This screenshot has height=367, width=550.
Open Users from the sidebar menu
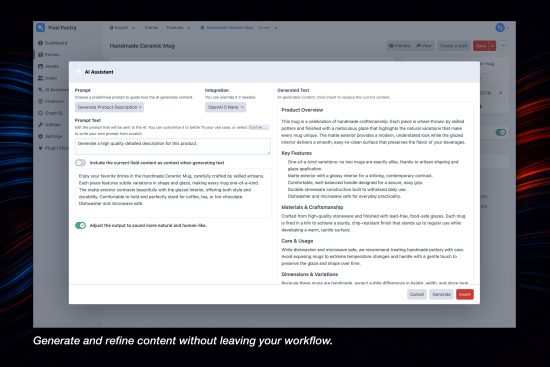pyautogui.click(x=51, y=78)
